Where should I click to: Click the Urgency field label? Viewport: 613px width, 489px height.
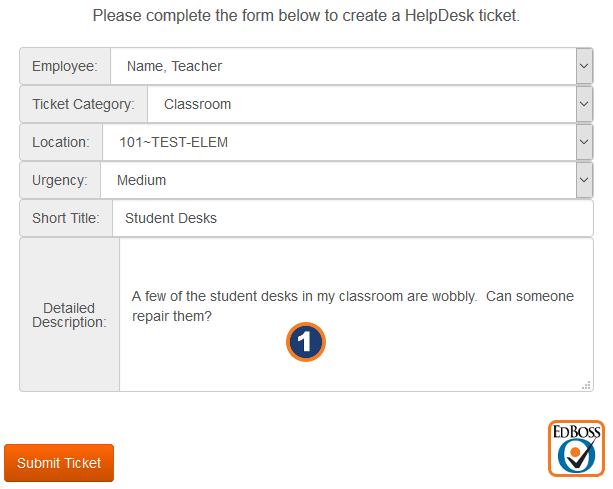(60, 180)
